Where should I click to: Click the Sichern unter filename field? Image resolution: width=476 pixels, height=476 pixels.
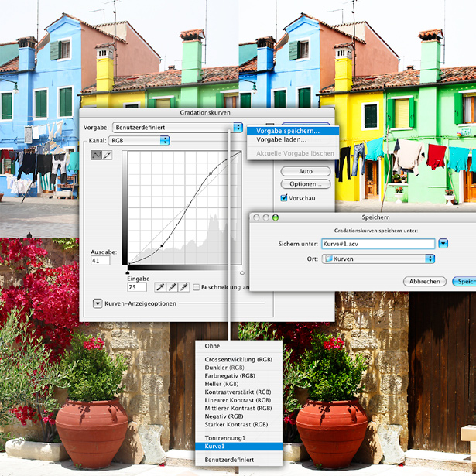tap(378, 244)
